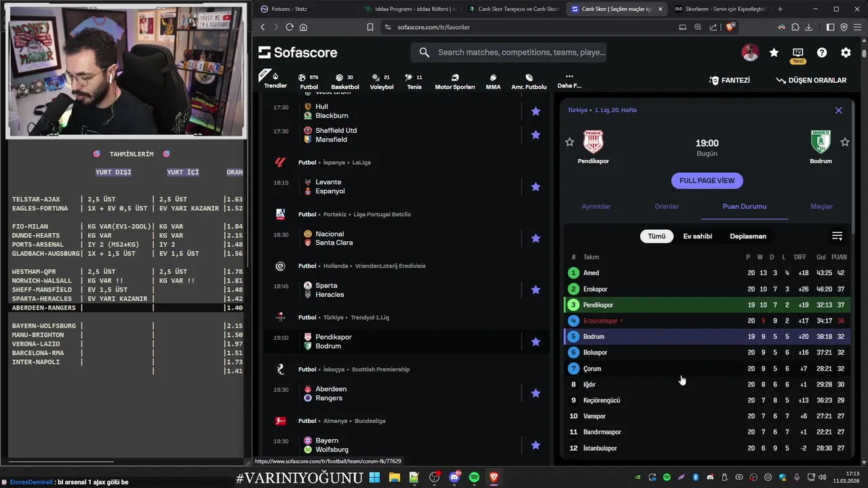Select the Deplasman standings filter
The height and width of the screenshot is (488, 868).
(x=748, y=236)
